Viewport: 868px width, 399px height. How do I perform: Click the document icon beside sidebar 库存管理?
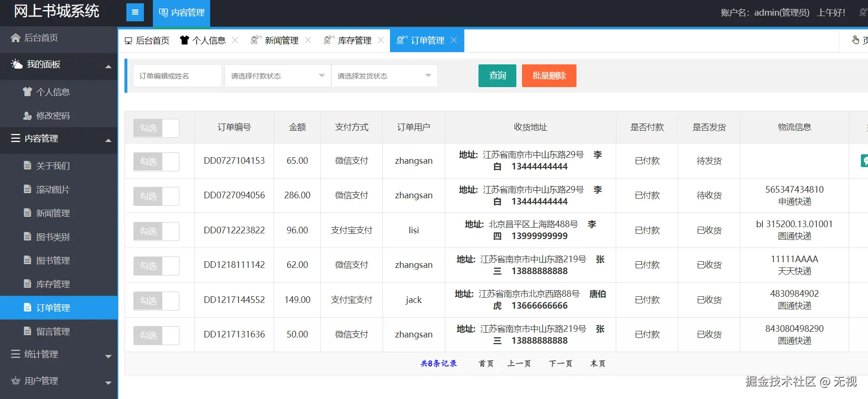(x=27, y=284)
